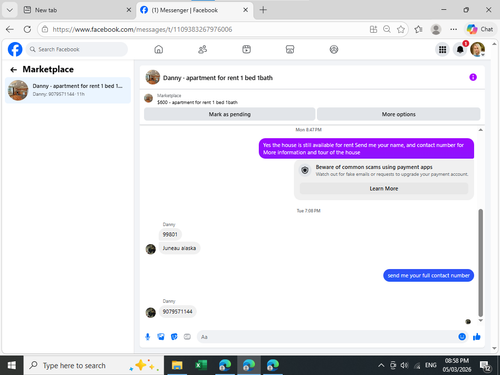Go to the Home feed icon
This screenshot has height=375, width=500.
click(159, 49)
